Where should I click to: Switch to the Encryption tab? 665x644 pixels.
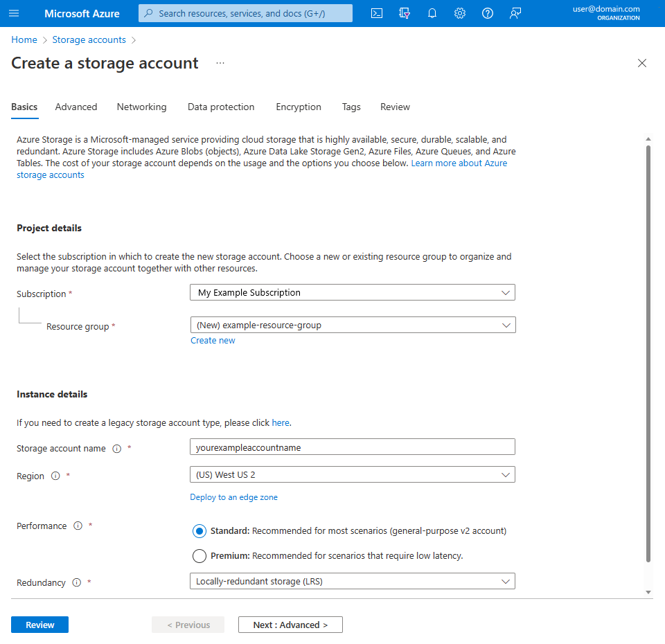[299, 107]
